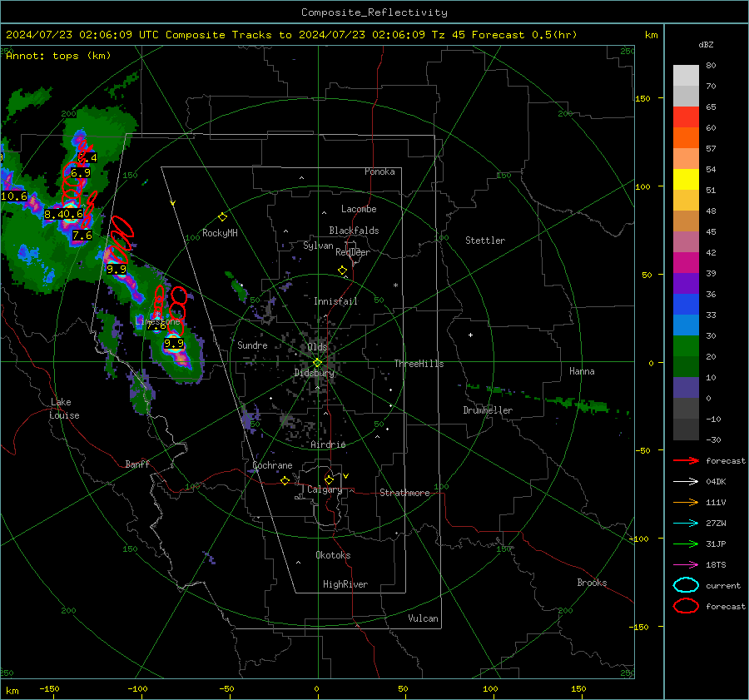The height and width of the screenshot is (700, 749).
Task: Click the yellow 51–54 dBZ swatch
Action: pyautogui.click(x=686, y=180)
